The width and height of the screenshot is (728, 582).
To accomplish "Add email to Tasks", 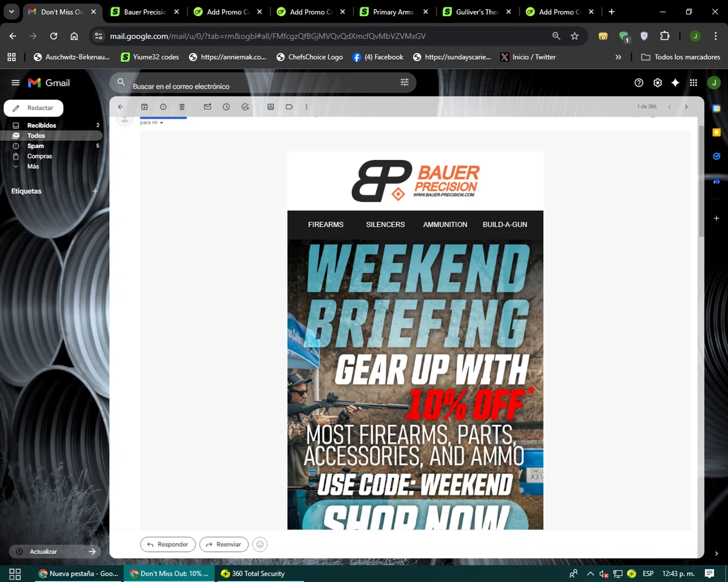I will [245, 107].
